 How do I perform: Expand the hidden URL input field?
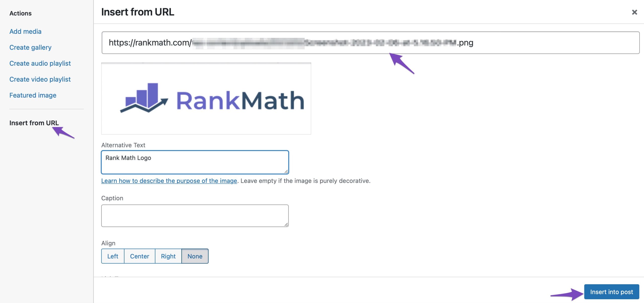tap(371, 42)
